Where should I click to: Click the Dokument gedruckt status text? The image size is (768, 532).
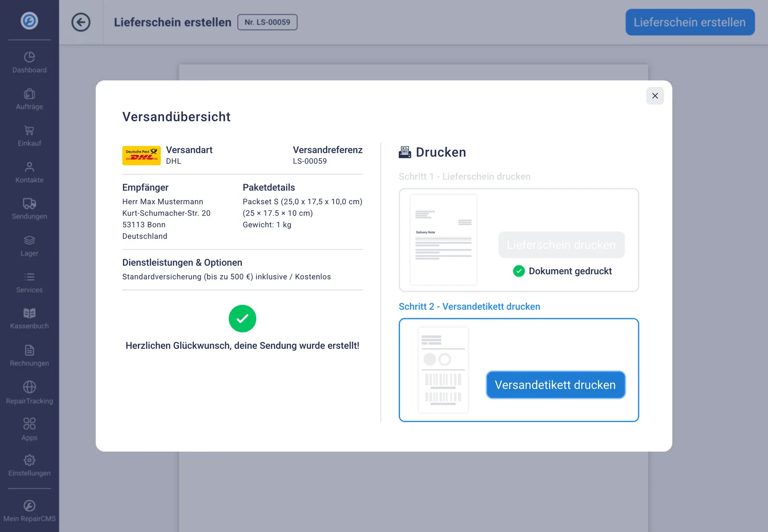570,271
